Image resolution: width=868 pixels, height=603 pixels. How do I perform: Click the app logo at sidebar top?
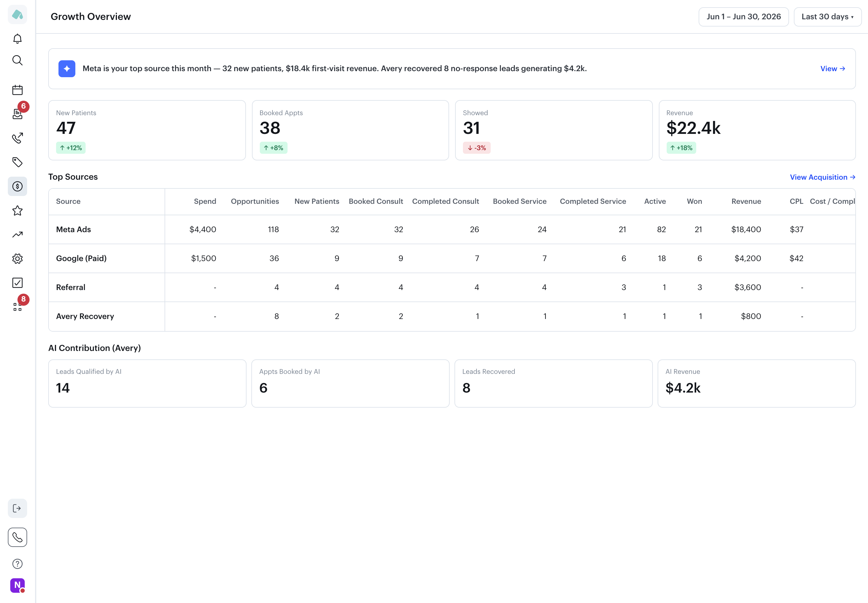tap(17, 14)
